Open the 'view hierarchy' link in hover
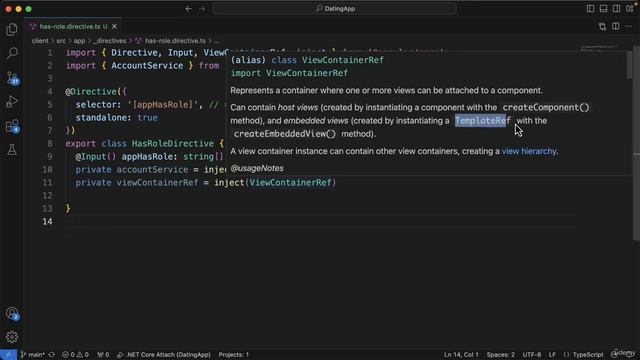This screenshot has height=360, width=640. (529, 151)
